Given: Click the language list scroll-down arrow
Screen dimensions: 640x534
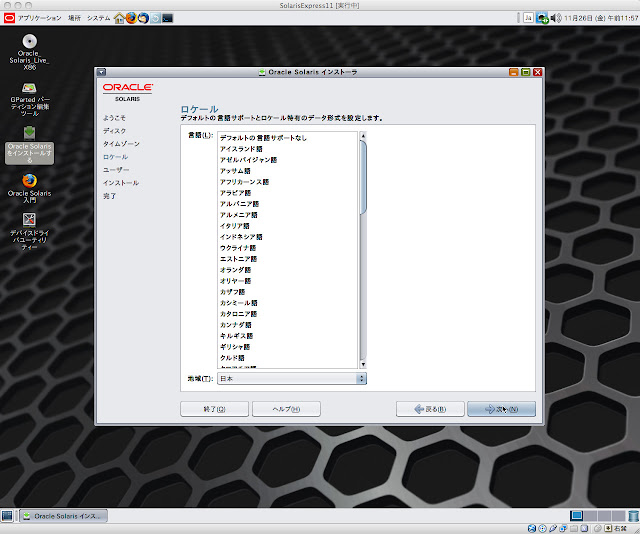Looking at the screenshot, I should tap(363, 364).
